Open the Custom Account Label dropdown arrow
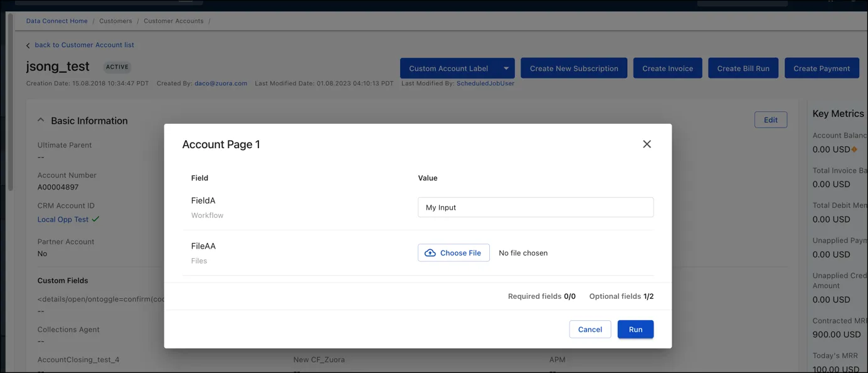 click(506, 68)
